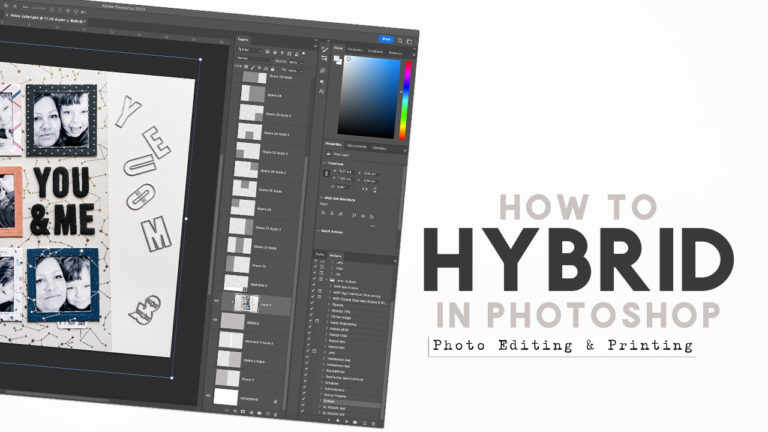Viewport: 768px width, 432px height.
Task: Switch to the Paths tab
Action: click(x=320, y=255)
